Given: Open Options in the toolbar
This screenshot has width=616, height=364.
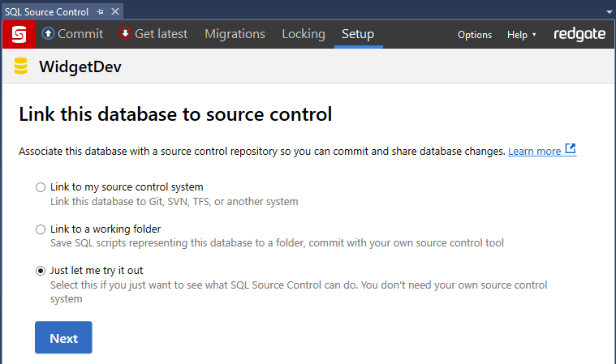Looking at the screenshot, I should click(475, 35).
